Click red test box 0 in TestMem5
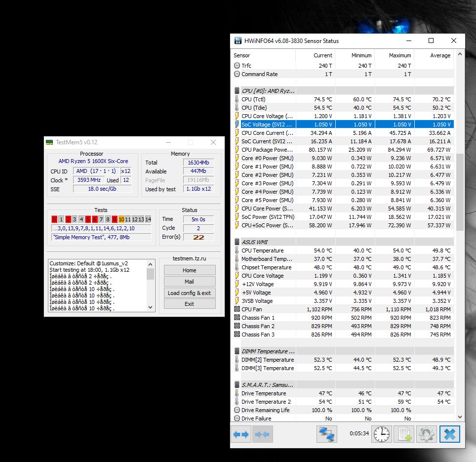Image resolution: width=476 pixels, height=462 pixels. click(54, 219)
